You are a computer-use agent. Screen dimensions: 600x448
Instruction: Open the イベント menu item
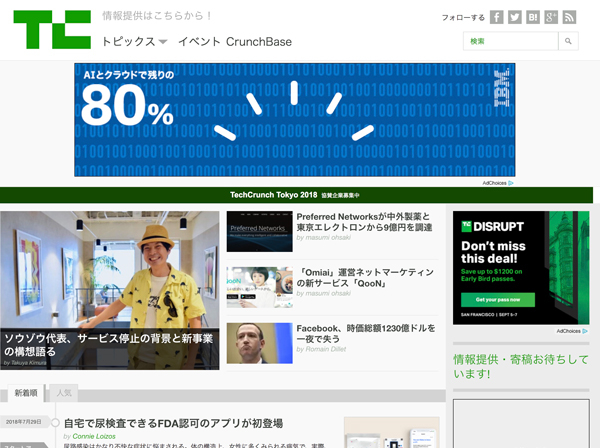(199, 41)
